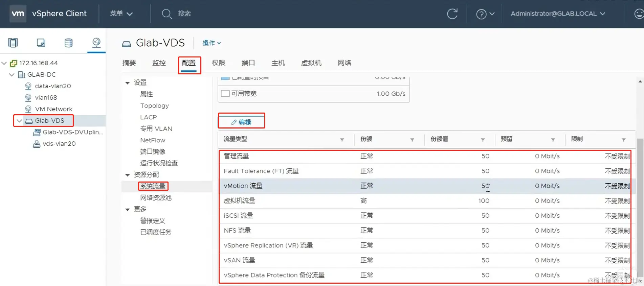
Task: Open the Storage inventory view
Action: click(68, 43)
